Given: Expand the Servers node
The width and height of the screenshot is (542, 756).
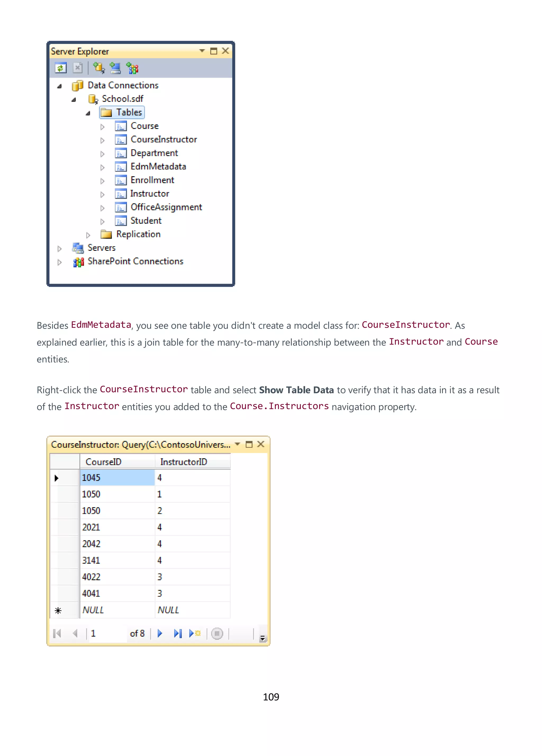Looking at the screenshot, I should click(59, 249).
